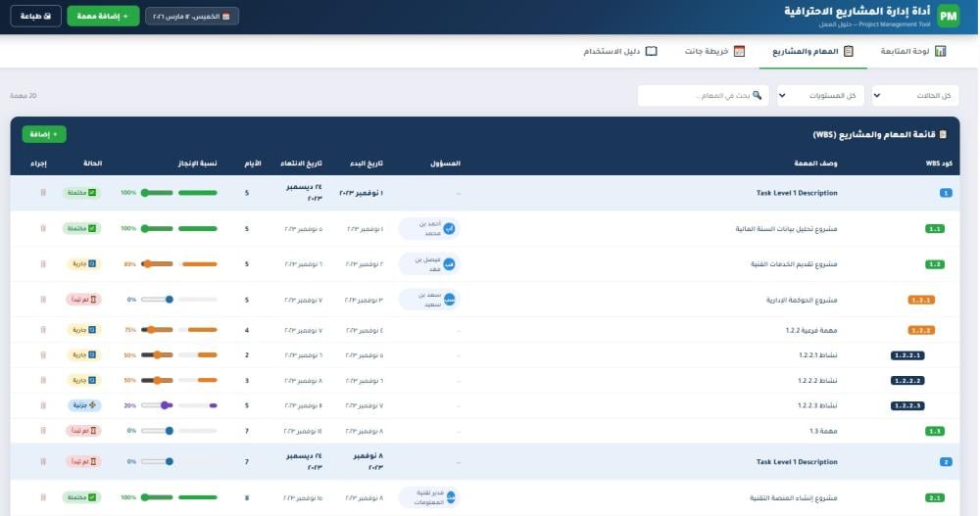Click trash icon in the مهمة 1.3 row

(x=43, y=431)
